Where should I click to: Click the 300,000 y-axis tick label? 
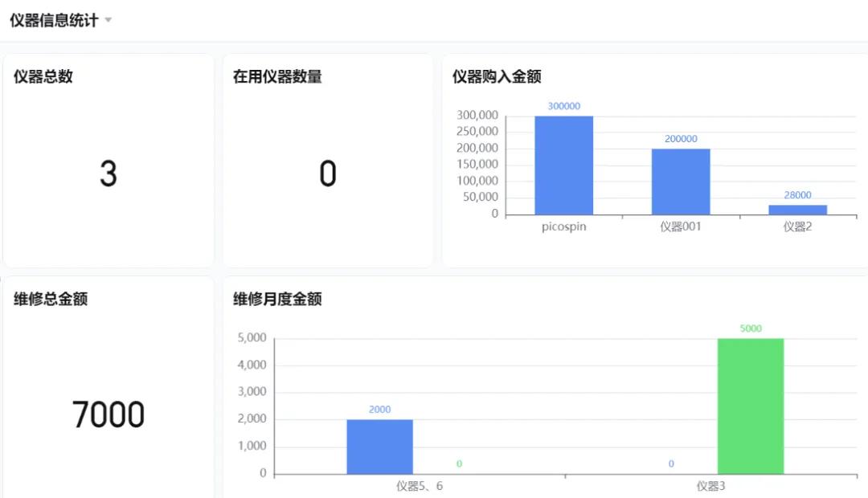[477, 115]
